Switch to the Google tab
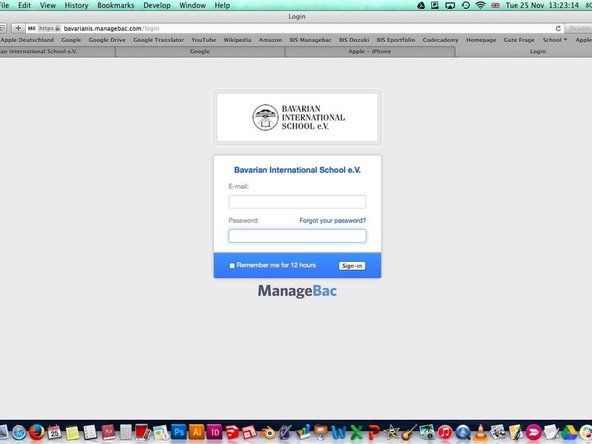The width and height of the screenshot is (592, 444). pyautogui.click(x=200, y=51)
